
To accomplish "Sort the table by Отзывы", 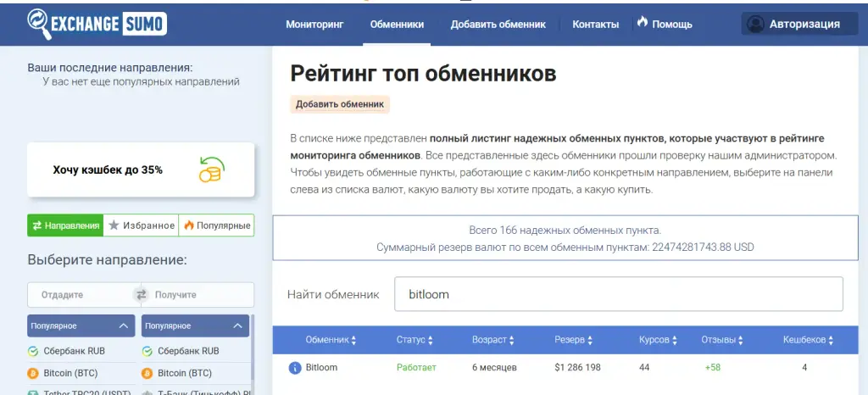I will pyautogui.click(x=722, y=340).
